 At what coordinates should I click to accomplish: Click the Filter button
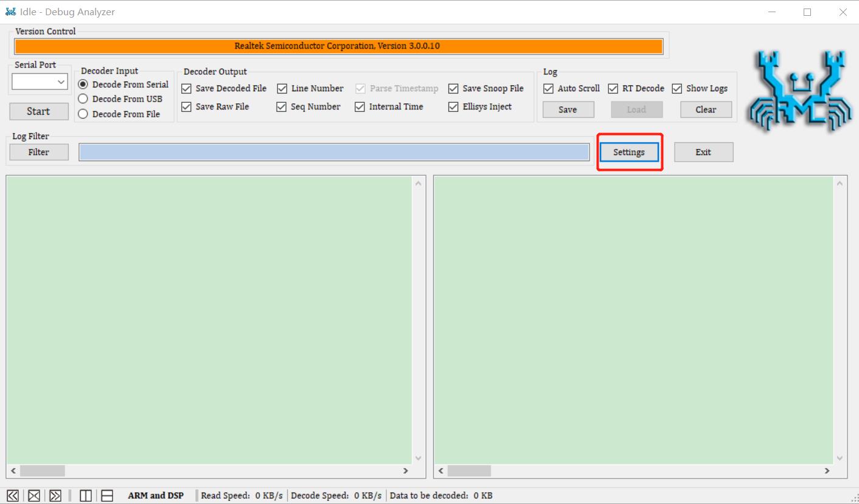tap(39, 153)
